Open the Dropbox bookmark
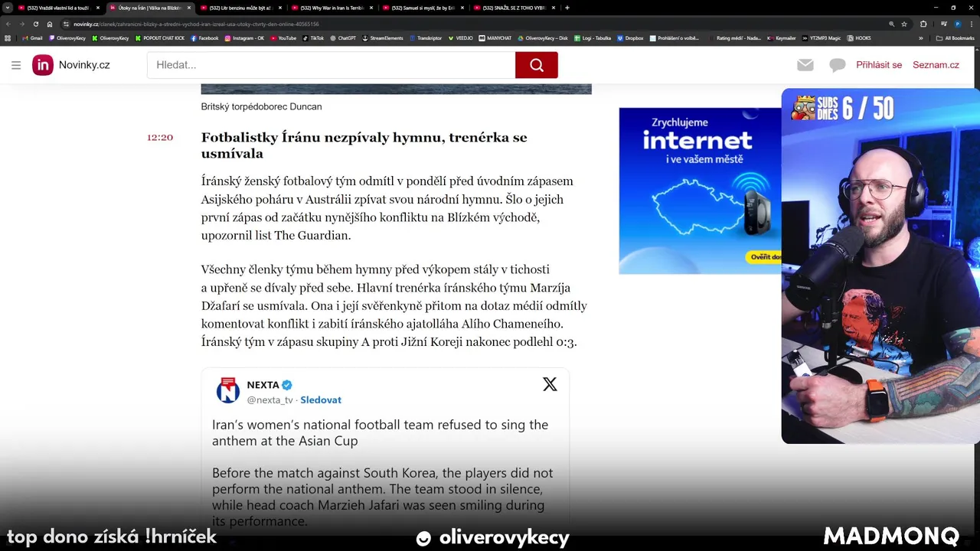Viewport: 980px width, 551px height. pos(630,37)
